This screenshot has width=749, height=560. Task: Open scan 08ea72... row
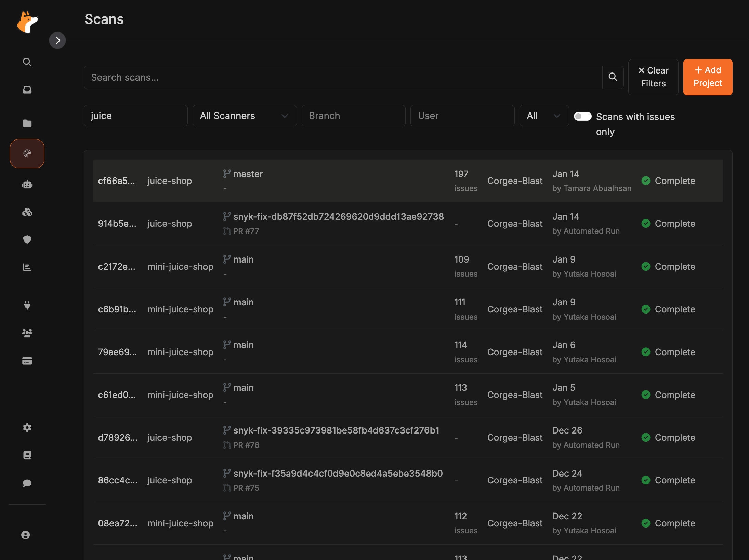[408, 523]
